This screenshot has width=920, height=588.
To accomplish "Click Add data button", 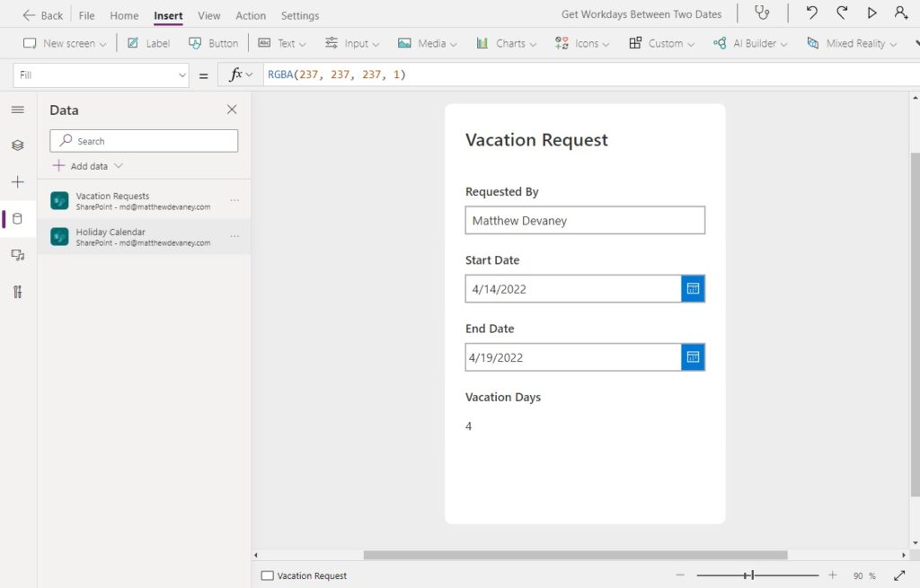I will pyautogui.click(x=87, y=166).
